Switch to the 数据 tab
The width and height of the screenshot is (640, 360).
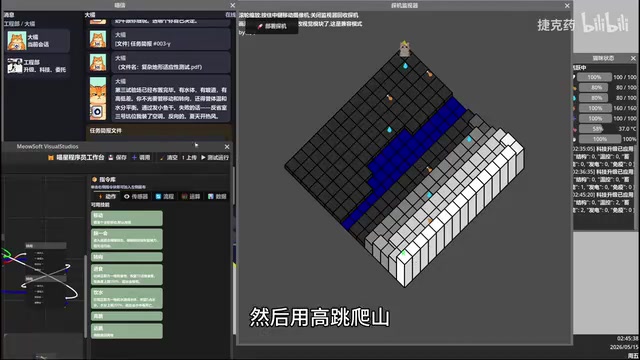(x=217, y=196)
